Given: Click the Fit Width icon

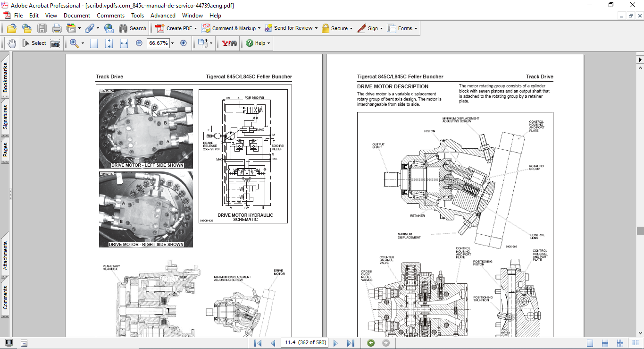Looking at the screenshot, I should (124, 43).
